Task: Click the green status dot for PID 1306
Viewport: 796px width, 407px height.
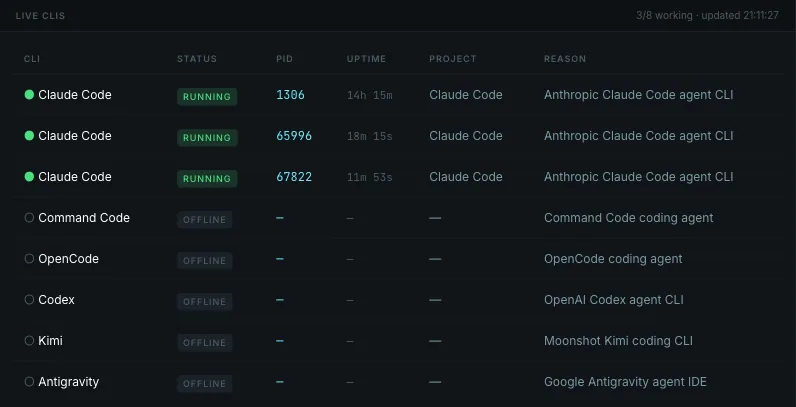Action: click(x=29, y=94)
